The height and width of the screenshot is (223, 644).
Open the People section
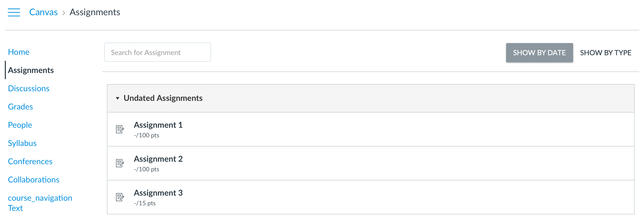tap(20, 125)
